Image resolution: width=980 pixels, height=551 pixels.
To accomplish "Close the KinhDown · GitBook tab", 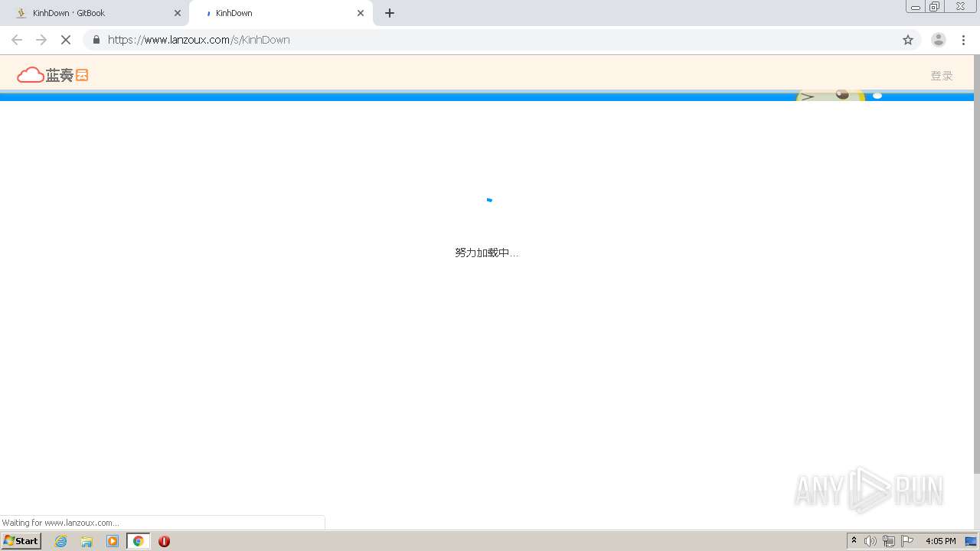I will tap(178, 13).
